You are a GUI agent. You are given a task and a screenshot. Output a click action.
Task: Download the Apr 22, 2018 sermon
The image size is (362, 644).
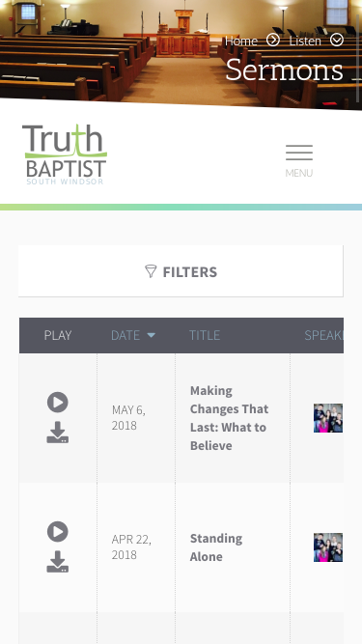(x=58, y=561)
